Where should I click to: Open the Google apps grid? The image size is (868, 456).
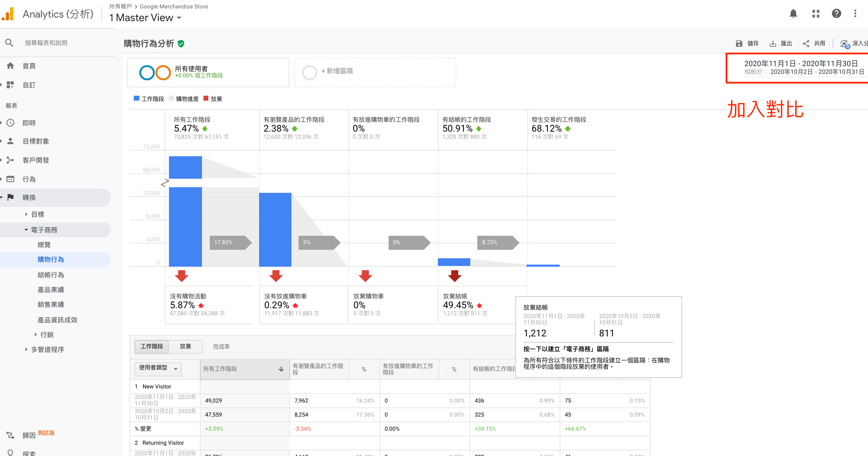click(816, 14)
